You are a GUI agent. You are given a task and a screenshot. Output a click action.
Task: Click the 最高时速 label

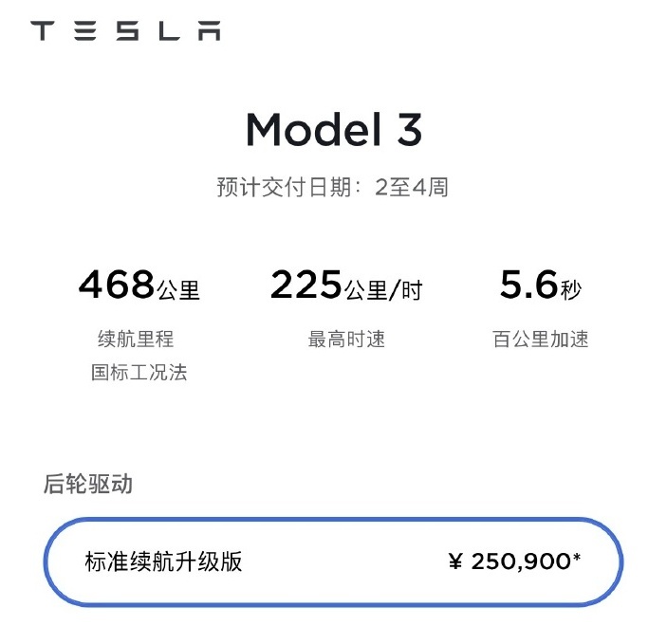(x=346, y=339)
